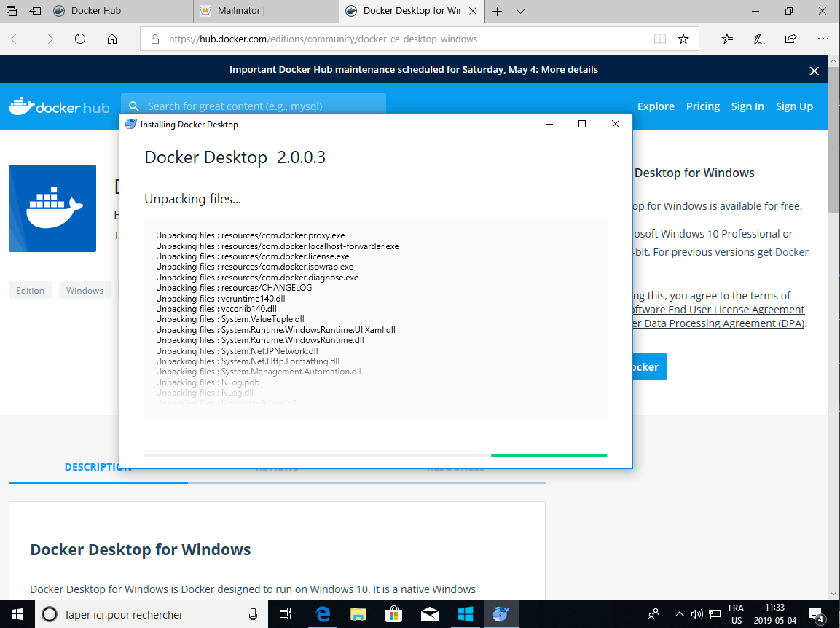Click the Sign Up link
This screenshot has width=840, height=628.
[x=794, y=106]
